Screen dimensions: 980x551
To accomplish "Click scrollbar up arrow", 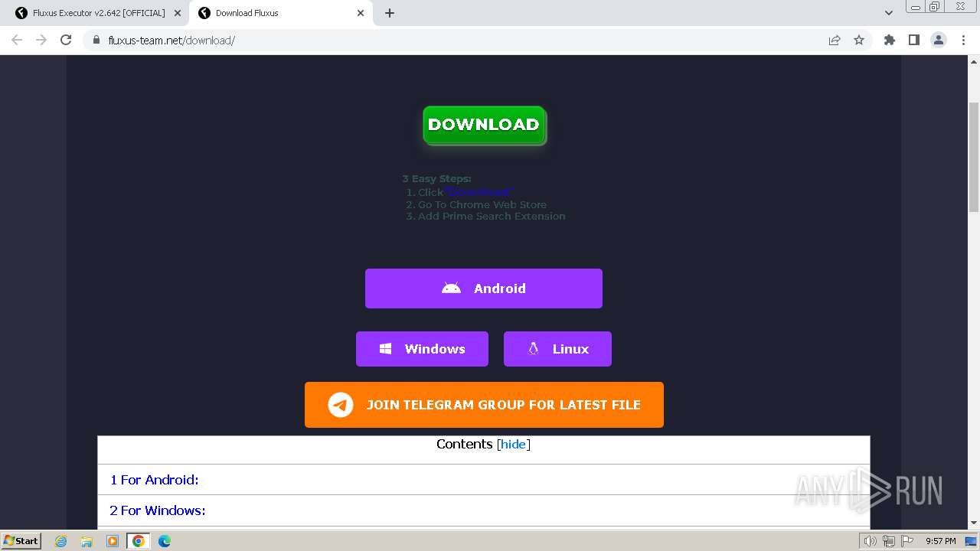I will 974,61.
